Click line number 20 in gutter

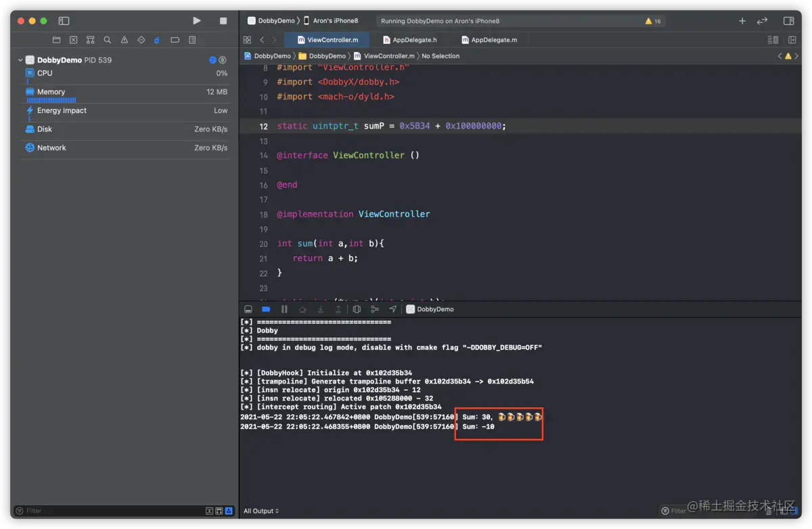tap(264, 244)
